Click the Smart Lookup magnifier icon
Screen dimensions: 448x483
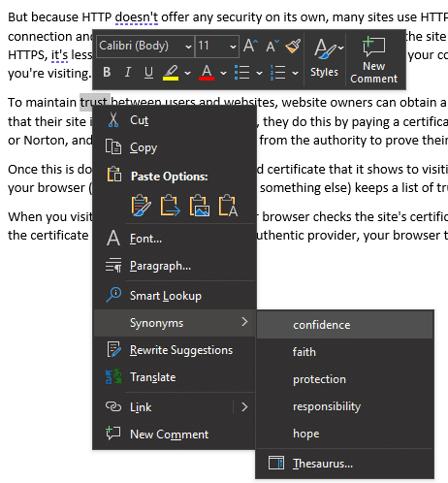pos(113,295)
